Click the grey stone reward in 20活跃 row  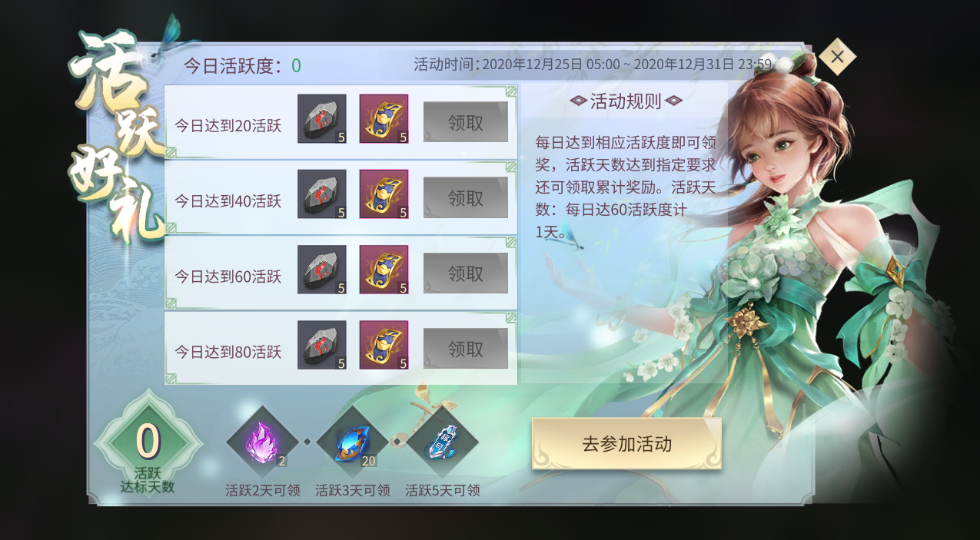coord(322,119)
